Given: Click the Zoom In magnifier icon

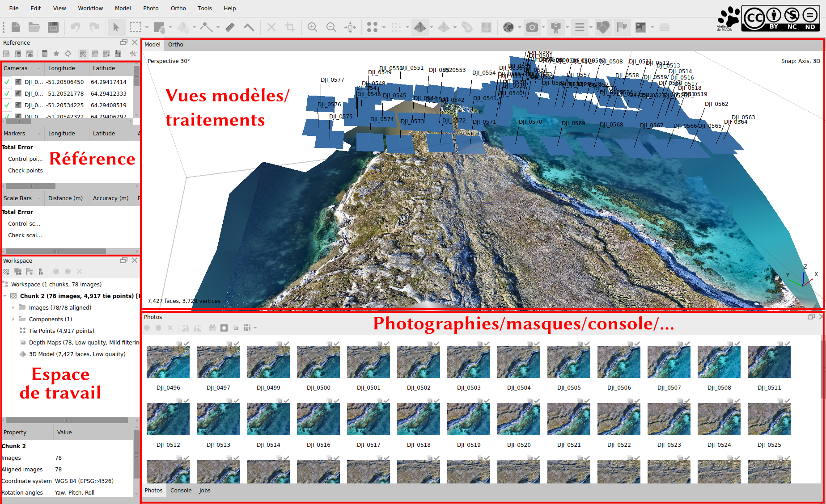Looking at the screenshot, I should pos(312,27).
